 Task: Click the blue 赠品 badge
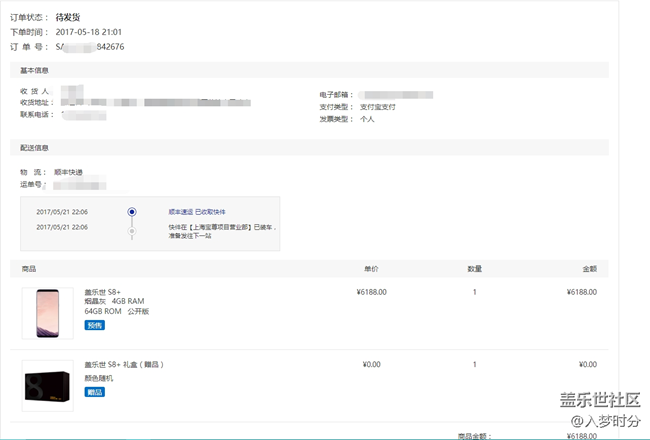94,392
